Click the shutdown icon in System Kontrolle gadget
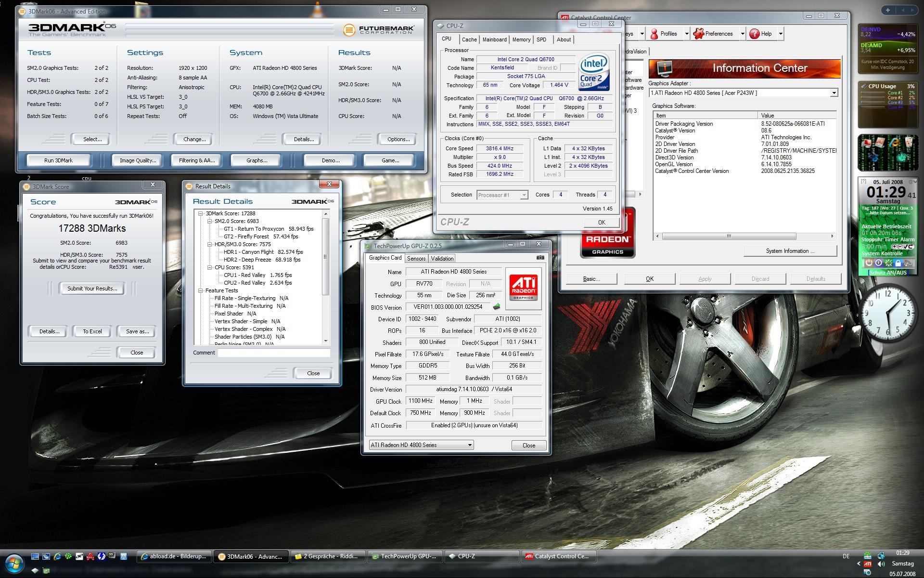Image resolution: width=924 pixels, height=578 pixels. coord(869,263)
